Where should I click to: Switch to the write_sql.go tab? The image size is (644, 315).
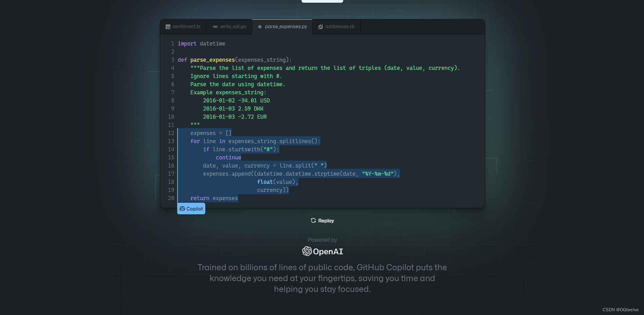click(x=229, y=26)
